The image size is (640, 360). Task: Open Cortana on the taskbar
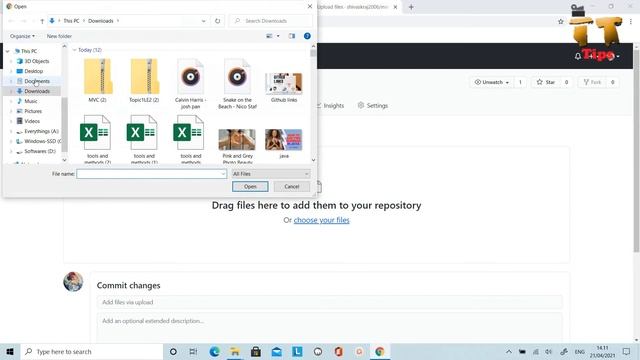tap(173, 351)
